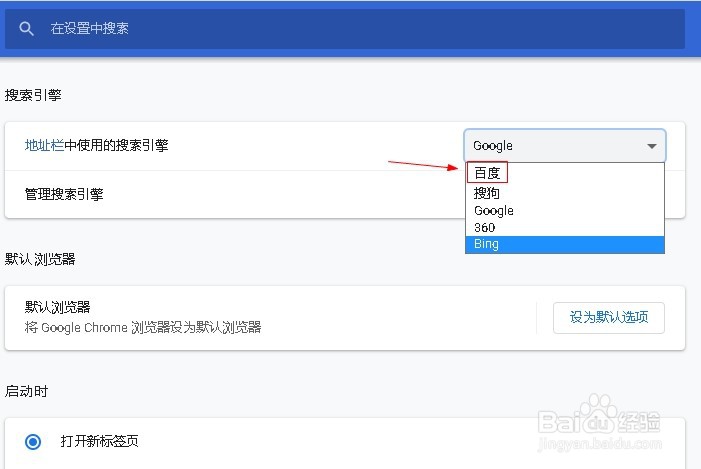
Task: Pick the highlighted Bing option
Action: coord(565,244)
